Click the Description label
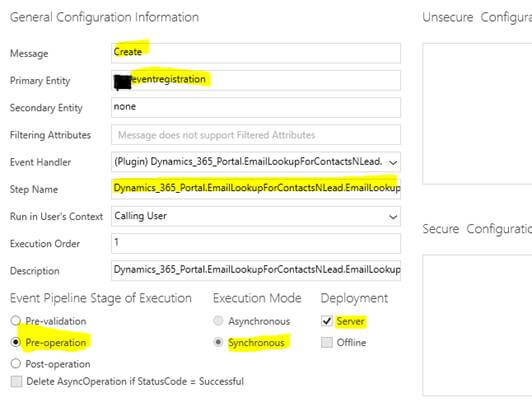The height and width of the screenshot is (407, 532). 35,271
